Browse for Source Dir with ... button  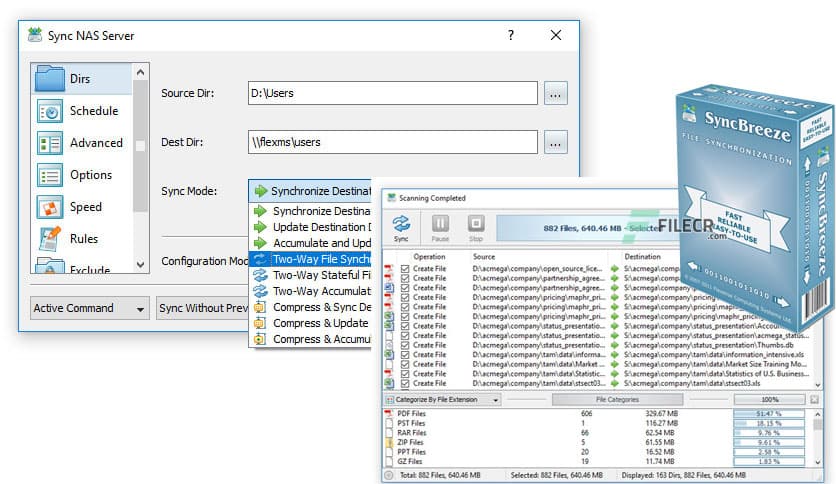point(556,94)
